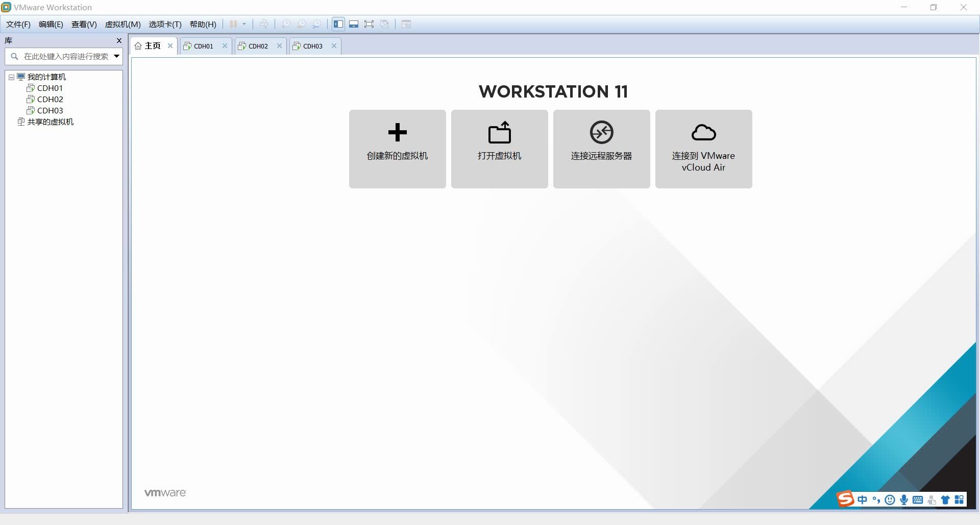The height and width of the screenshot is (525, 980).
Task: Close the CDH01 tab
Action: (225, 45)
